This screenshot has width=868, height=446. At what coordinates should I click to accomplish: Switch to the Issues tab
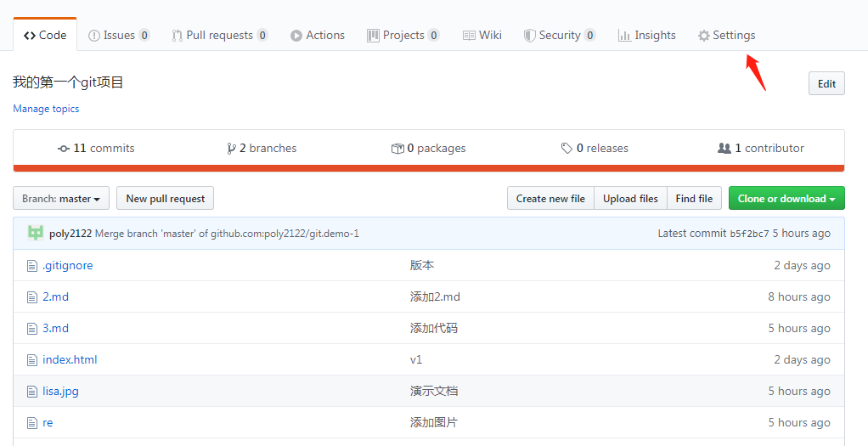(118, 35)
